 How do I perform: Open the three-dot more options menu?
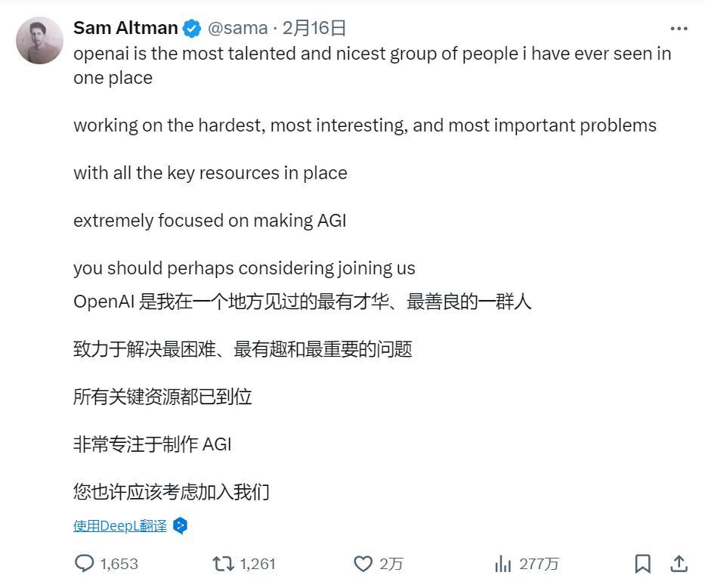click(679, 29)
